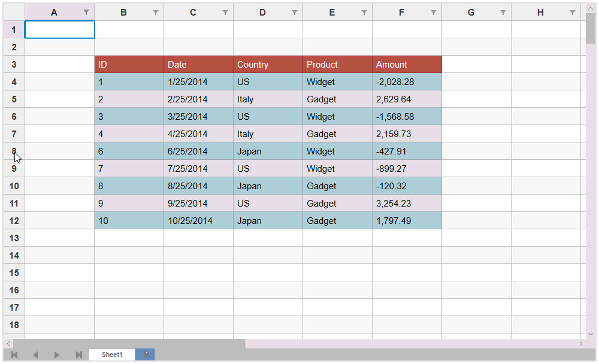The height and width of the screenshot is (364, 599).
Task: Add a new sheet with the blue icon
Action: (146, 354)
